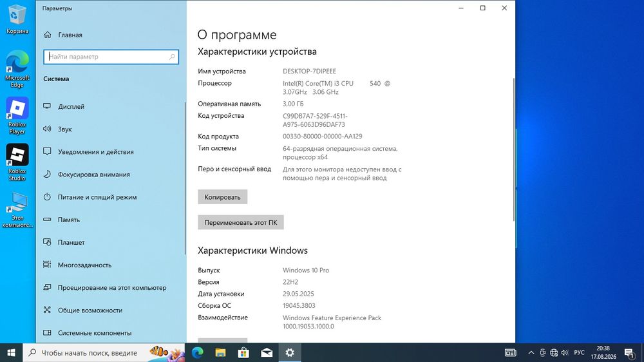Image resolution: width=644 pixels, height=362 pixels.
Task: Click the Системные компоненты icon
Action: (x=47, y=333)
